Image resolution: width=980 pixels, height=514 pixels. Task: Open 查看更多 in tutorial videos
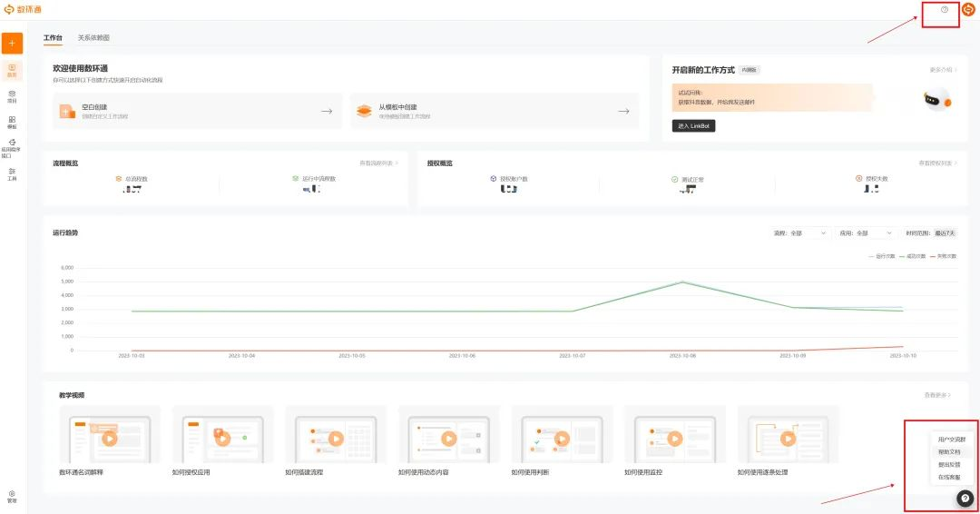(937, 395)
